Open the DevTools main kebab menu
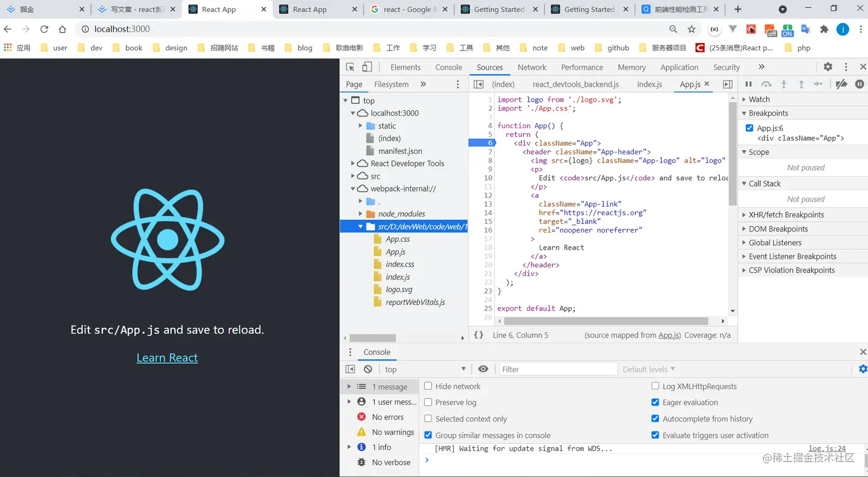868x477 pixels. 846,67
